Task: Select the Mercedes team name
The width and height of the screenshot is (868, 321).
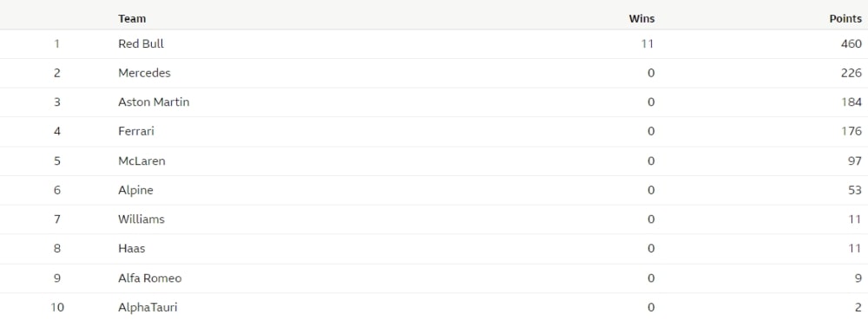Action: (144, 73)
